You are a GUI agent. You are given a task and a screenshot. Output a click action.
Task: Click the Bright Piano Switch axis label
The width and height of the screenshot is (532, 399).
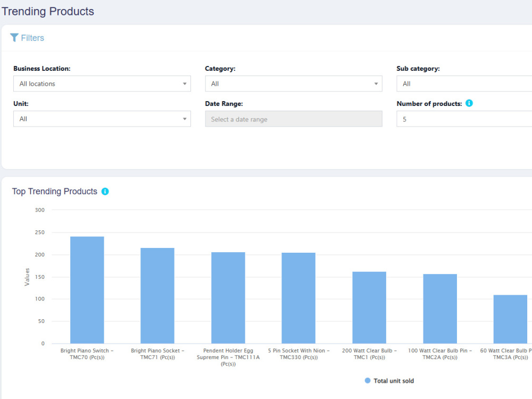[x=87, y=354]
